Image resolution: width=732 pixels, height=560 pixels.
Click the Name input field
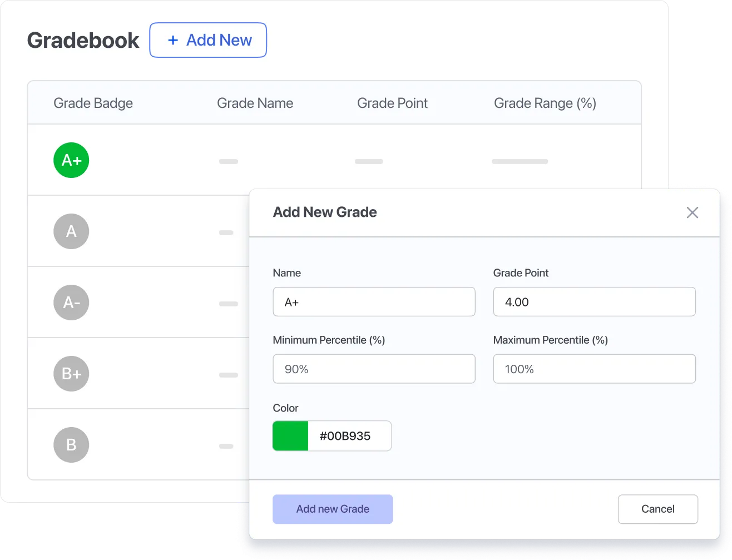tap(374, 302)
